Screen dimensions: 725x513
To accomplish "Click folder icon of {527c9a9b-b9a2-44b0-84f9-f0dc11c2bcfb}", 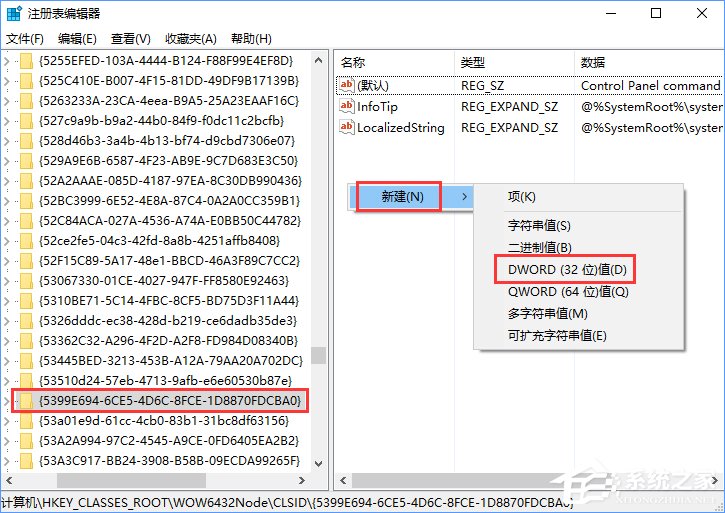I will pyautogui.click(x=26, y=121).
